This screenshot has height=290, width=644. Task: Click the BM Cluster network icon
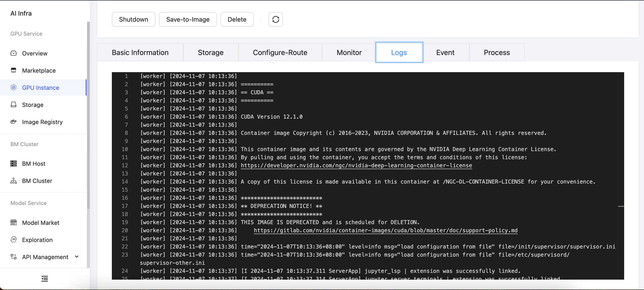tap(14, 180)
